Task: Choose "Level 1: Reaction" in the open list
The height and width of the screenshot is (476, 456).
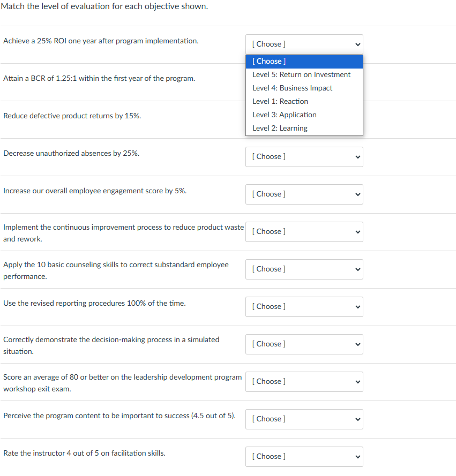Action: [x=280, y=101]
